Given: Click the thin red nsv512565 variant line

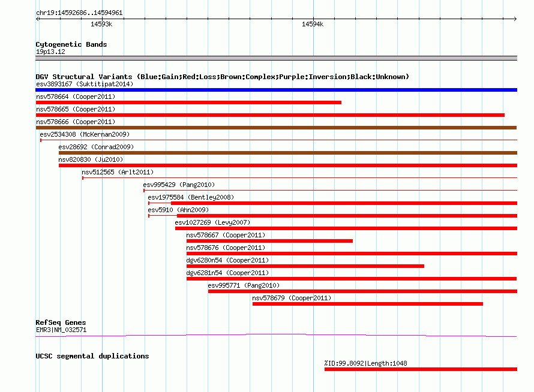Looking at the screenshot, I should coord(299,178).
